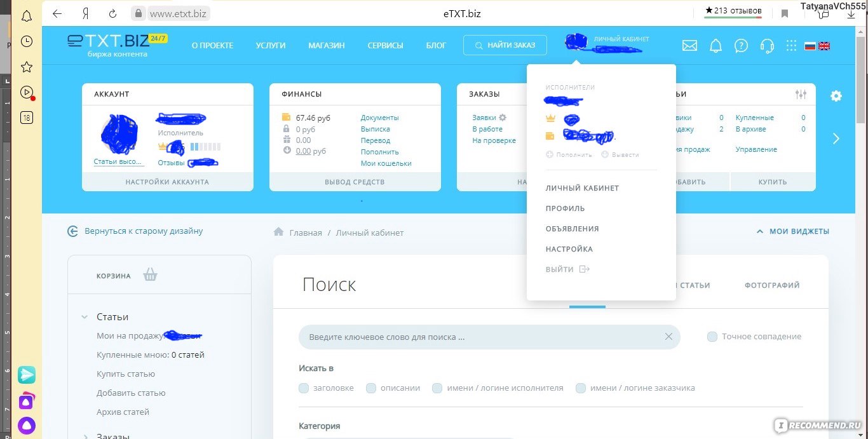The height and width of the screenshot is (439, 868).
Task: Open the МАГАЗИН navigation menu item
Action: coord(327,46)
